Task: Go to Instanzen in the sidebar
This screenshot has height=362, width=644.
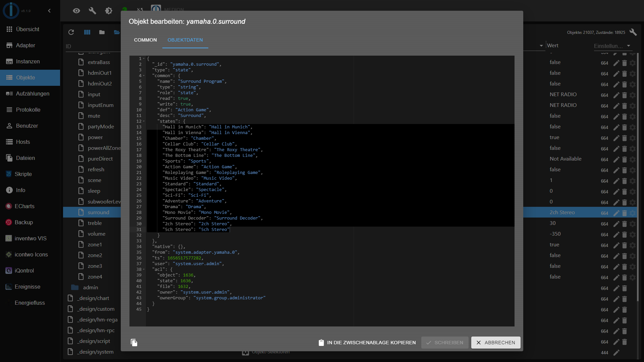Action: (30, 61)
